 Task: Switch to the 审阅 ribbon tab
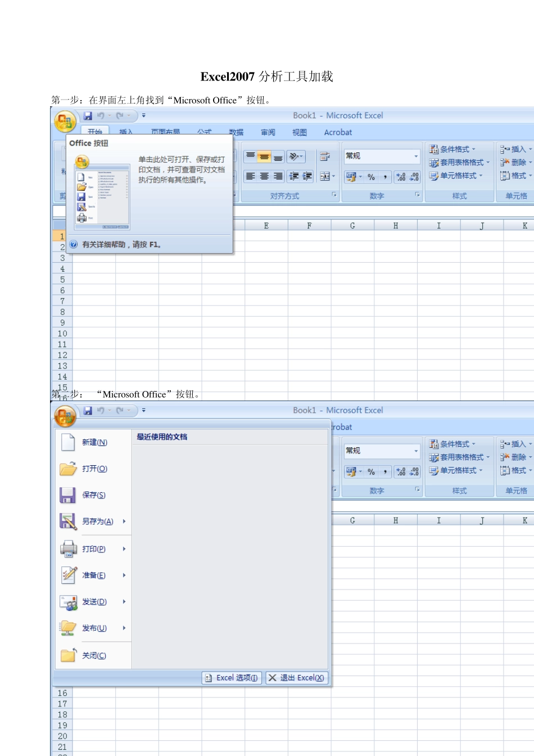pos(268,133)
